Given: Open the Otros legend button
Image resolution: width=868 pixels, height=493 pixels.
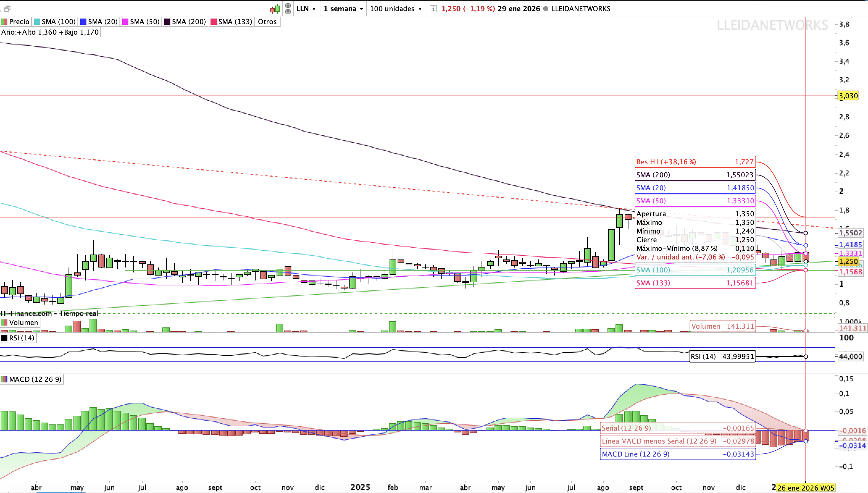Looking at the screenshot, I should tap(267, 22).
